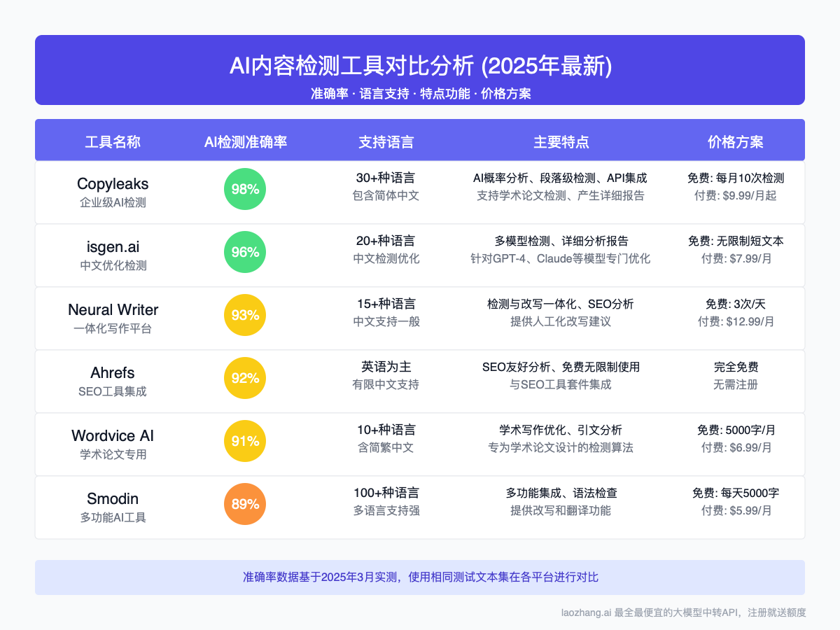Click the 96% accuracy circle for isgen.ai
The image size is (840, 630).
coord(245,252)
